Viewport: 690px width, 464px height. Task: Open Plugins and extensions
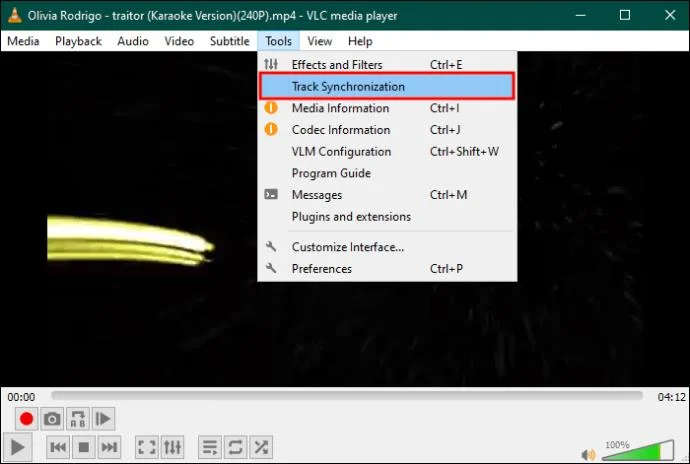(387, 217)
